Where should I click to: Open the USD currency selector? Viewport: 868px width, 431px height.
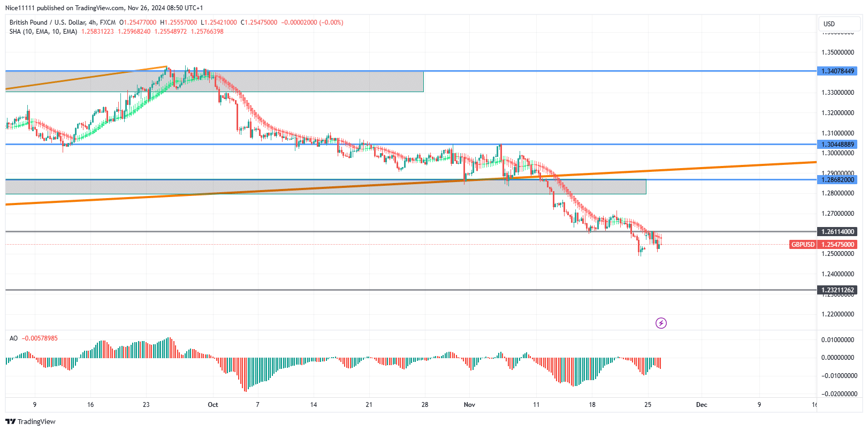pos(840,24)
